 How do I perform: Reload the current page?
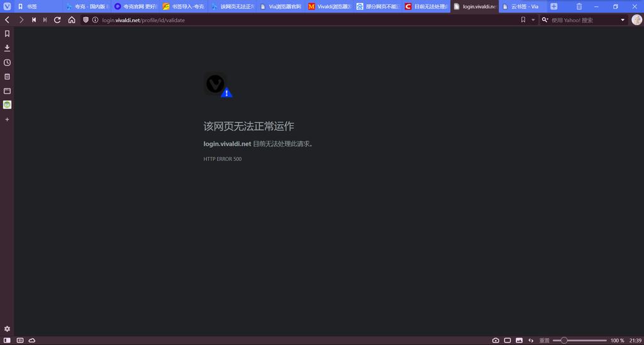(57, 19)
